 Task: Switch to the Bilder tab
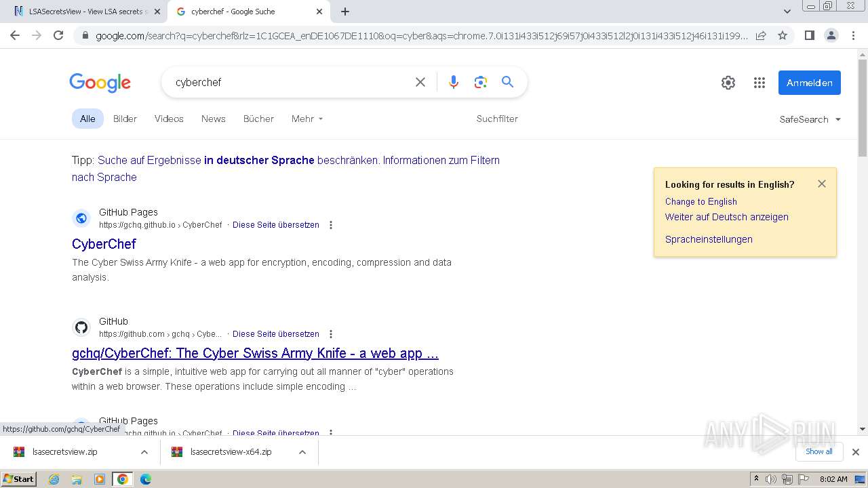click(x=125, y=119)
